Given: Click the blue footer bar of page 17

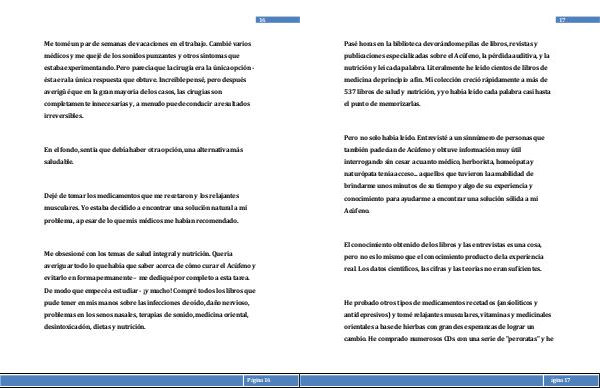Looking at the screenshot, I should coord(450,380).
